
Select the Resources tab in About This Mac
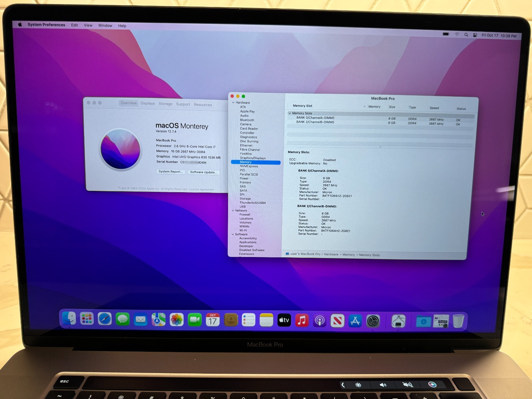(203, 105)
